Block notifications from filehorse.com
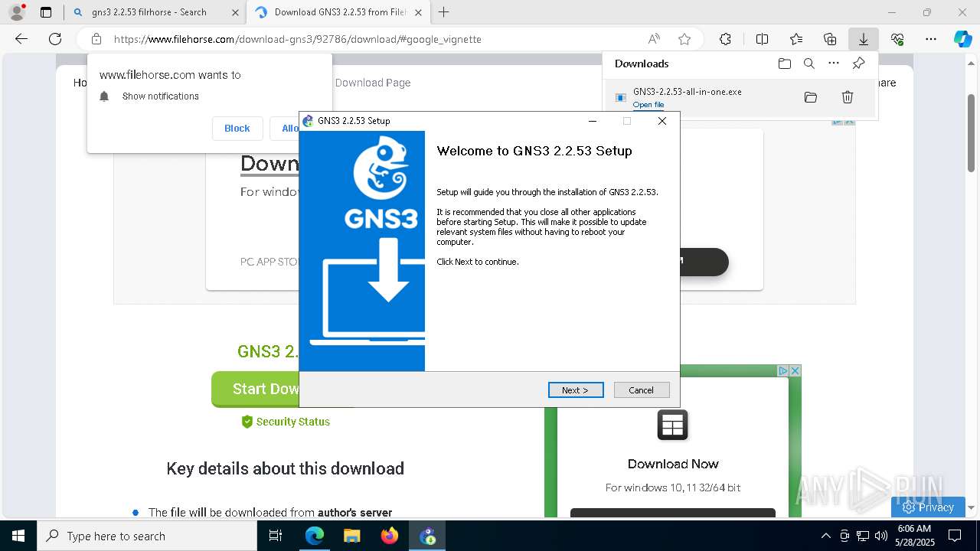Screen dimensions: 980x551 [237, 129]
